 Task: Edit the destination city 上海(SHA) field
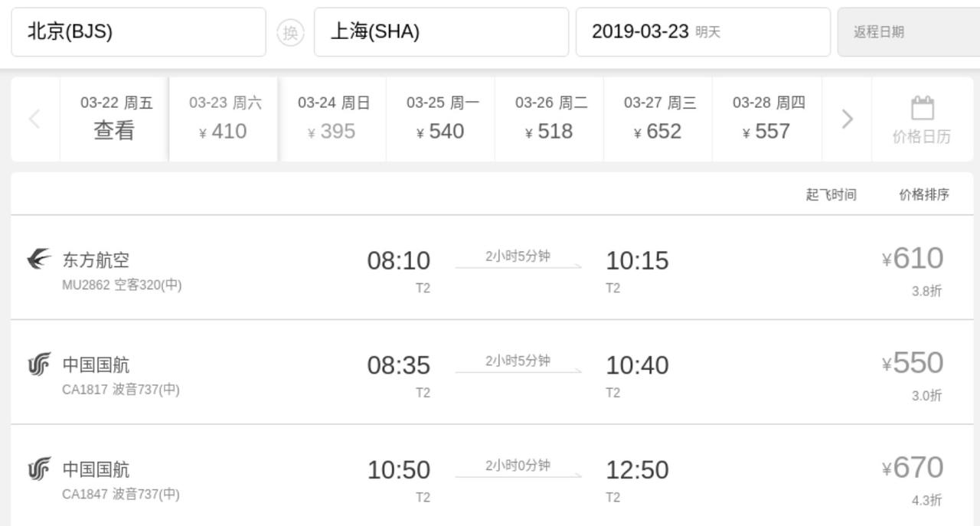click(441, 32)
